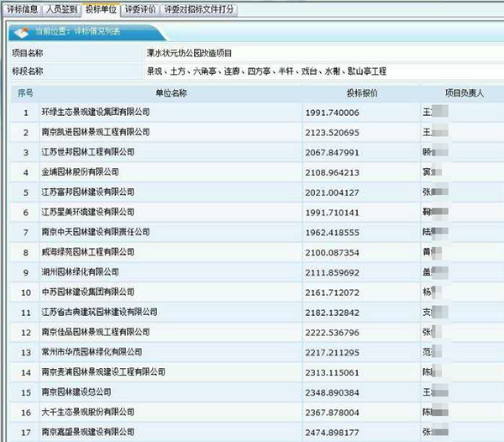Select 常州市华茂园林绿化有限公司 row
The image size is (504, 442).
point(91,352)
